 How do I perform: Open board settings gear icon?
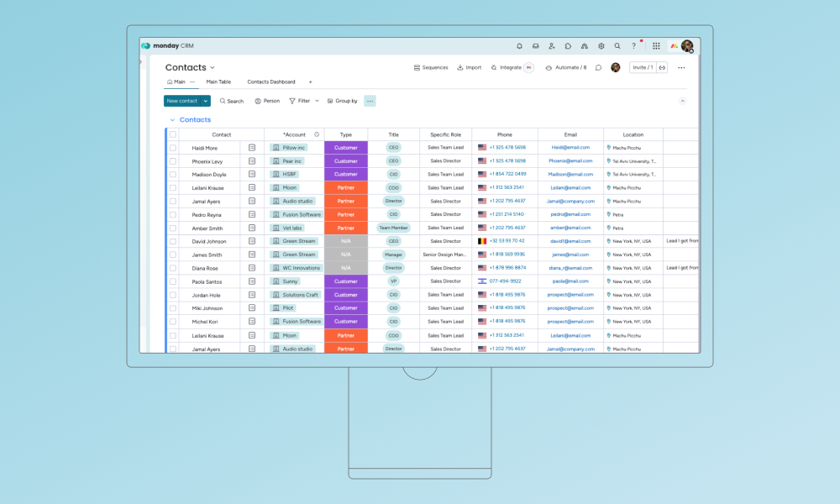(600, 46)
